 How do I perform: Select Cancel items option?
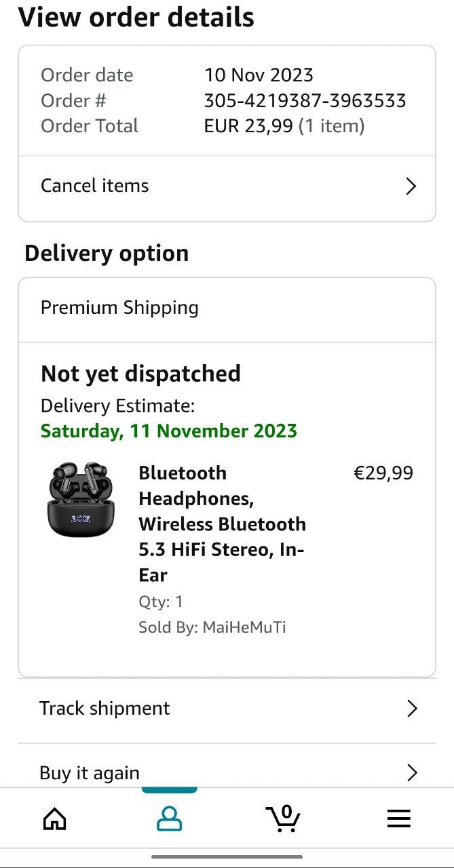pos(95,186)
